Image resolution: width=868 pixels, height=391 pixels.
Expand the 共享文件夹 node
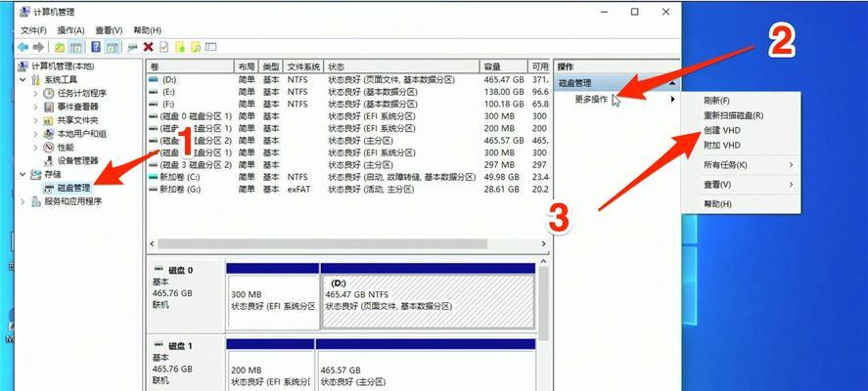[x=36, y=120]
